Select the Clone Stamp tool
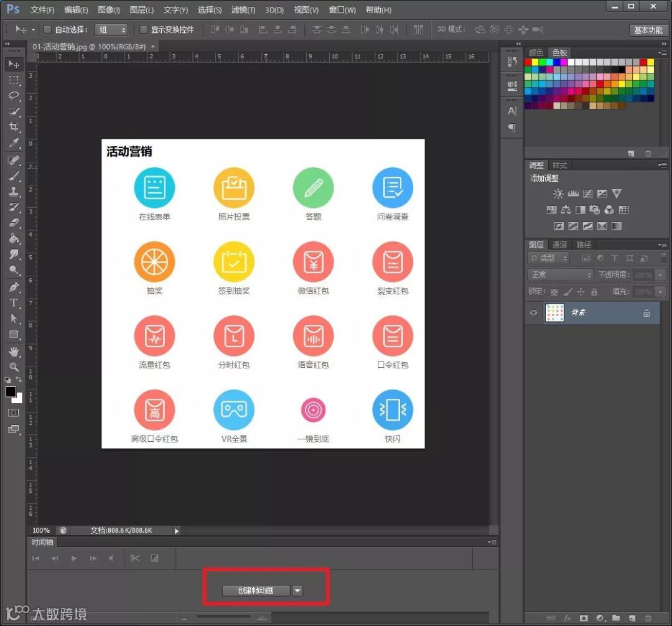 [14, 191]
